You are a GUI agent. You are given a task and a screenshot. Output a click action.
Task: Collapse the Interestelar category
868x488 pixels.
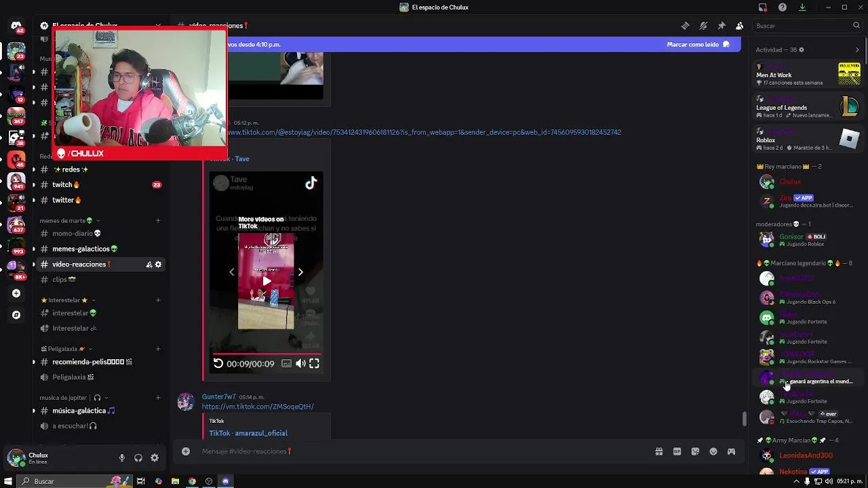[68, 300]
